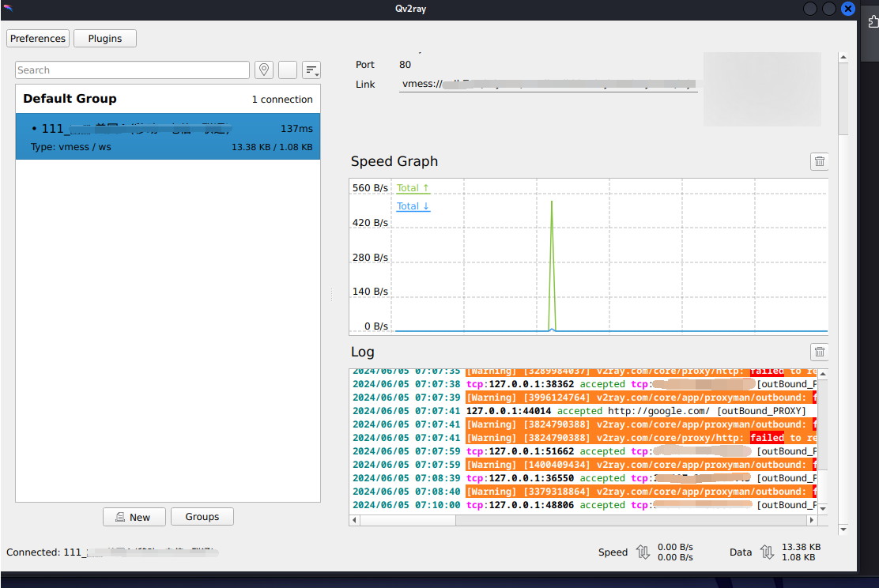879x588 pixels.
Task: Click the log horizontal scrollbar thumb
Action: click(x=408, y=520)
